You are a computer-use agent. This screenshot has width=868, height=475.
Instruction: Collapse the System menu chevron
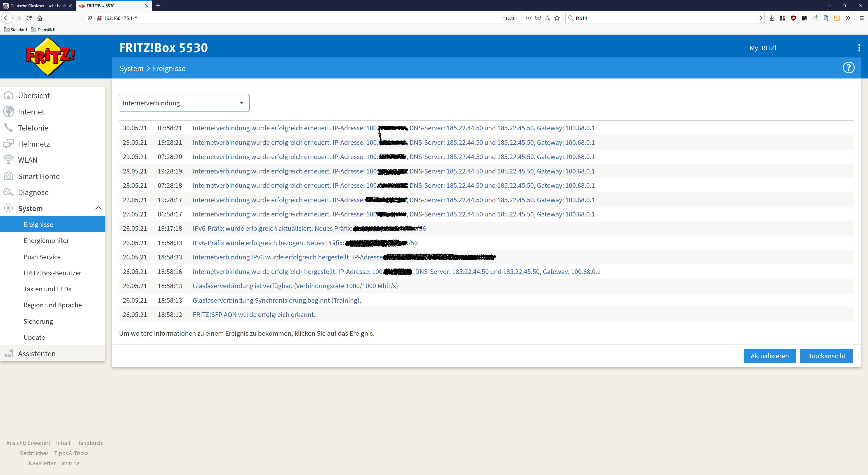(x=98, y=208)
